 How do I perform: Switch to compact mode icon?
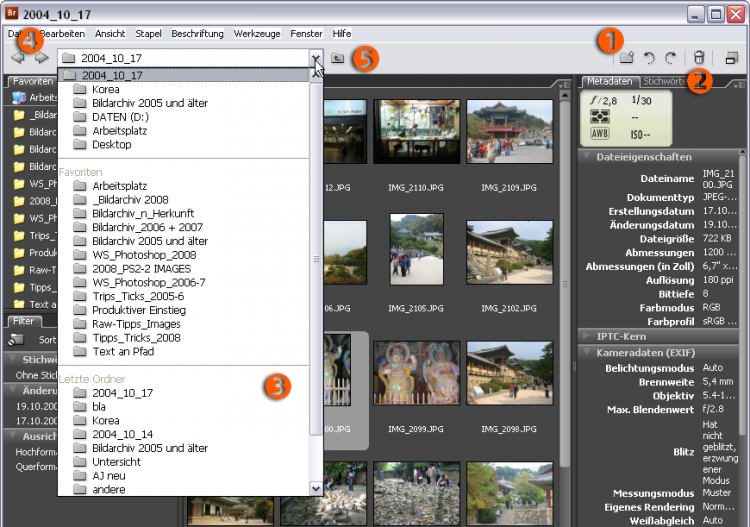[x=731, y=58]
